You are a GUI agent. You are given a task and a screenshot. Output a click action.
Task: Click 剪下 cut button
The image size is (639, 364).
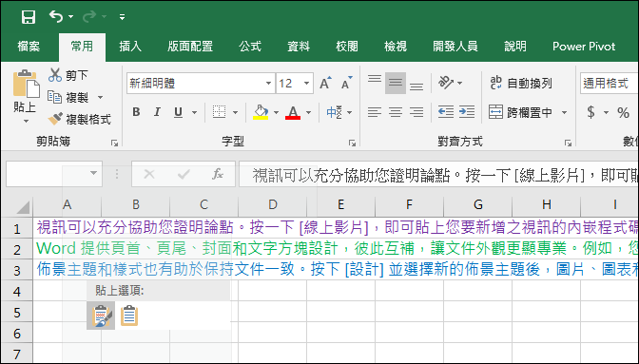tap(68, 75)
